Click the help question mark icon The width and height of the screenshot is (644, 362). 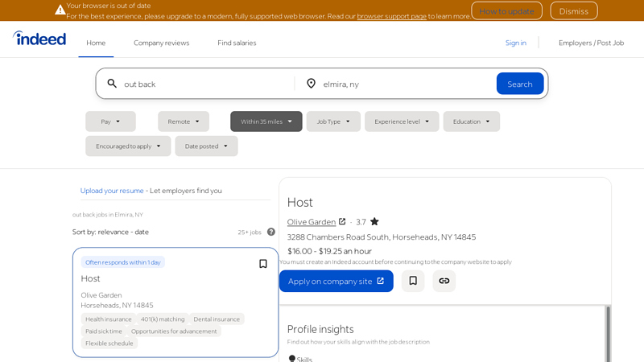tap(271, 232)
